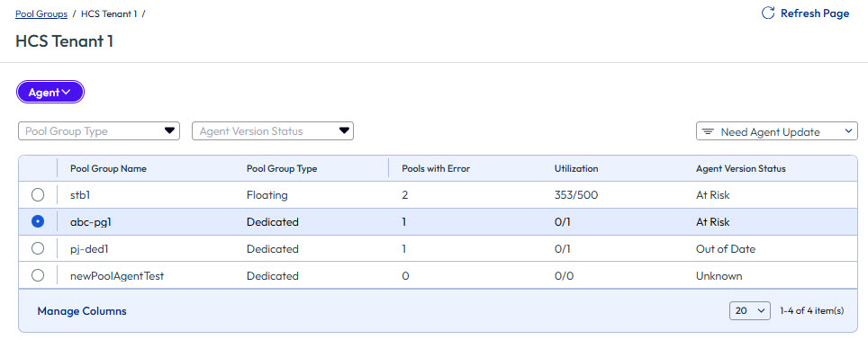Screen dimensions: 868x340
Task: Click the filter lines icon beside Need Agent Update
Action: point(708,132)
